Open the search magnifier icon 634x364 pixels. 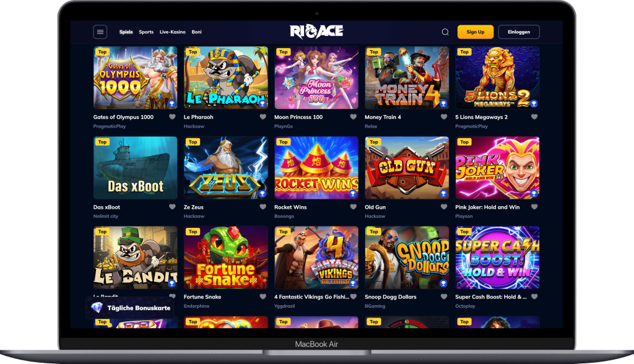coord(445,32)
